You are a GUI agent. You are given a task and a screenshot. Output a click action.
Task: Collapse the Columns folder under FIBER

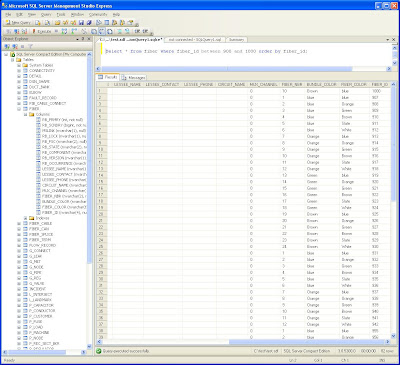click(26, 114)
